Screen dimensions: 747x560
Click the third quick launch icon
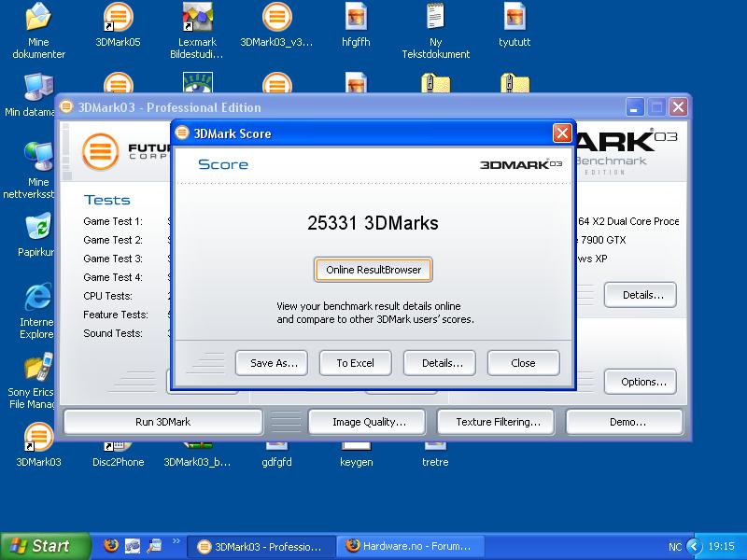pyautogui.click(x=154, y=545)
